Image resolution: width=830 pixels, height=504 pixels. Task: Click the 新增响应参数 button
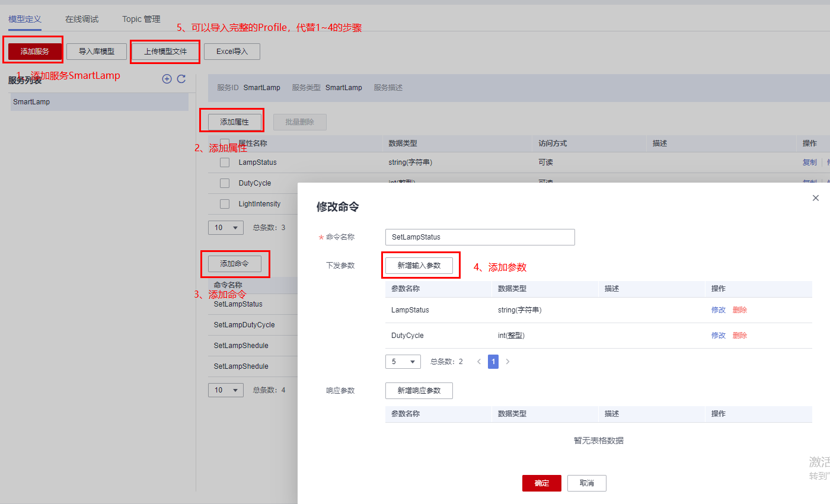(419, 391)
